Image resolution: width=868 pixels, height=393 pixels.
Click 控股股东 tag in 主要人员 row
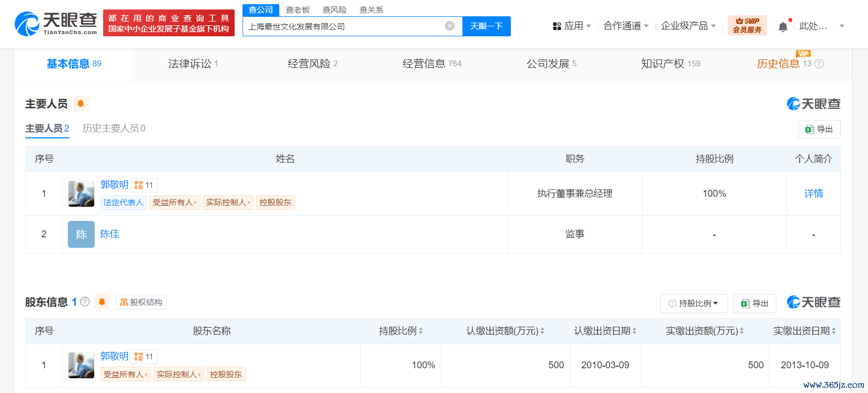point(275,203)
